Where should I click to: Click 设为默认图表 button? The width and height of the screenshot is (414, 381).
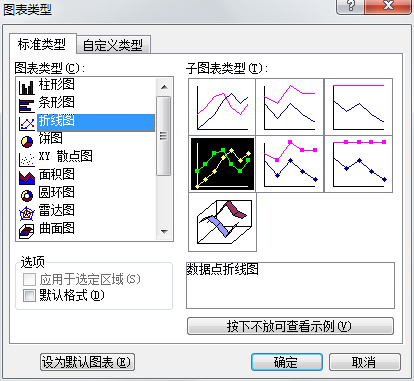pyautogui.click(x=87, y=362)
